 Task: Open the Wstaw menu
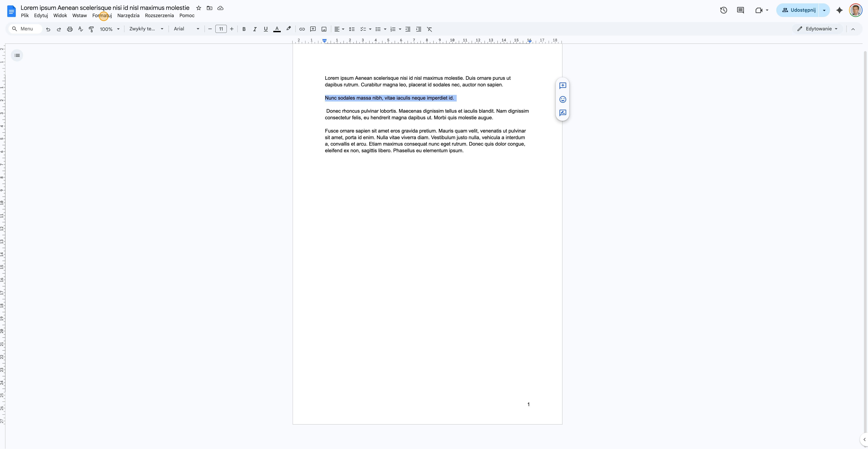coord(80,15)
